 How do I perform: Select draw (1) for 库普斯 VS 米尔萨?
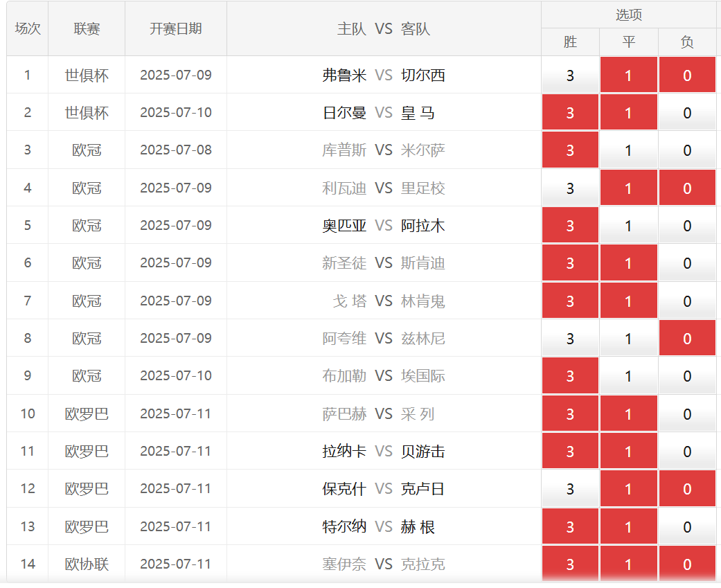629,150
